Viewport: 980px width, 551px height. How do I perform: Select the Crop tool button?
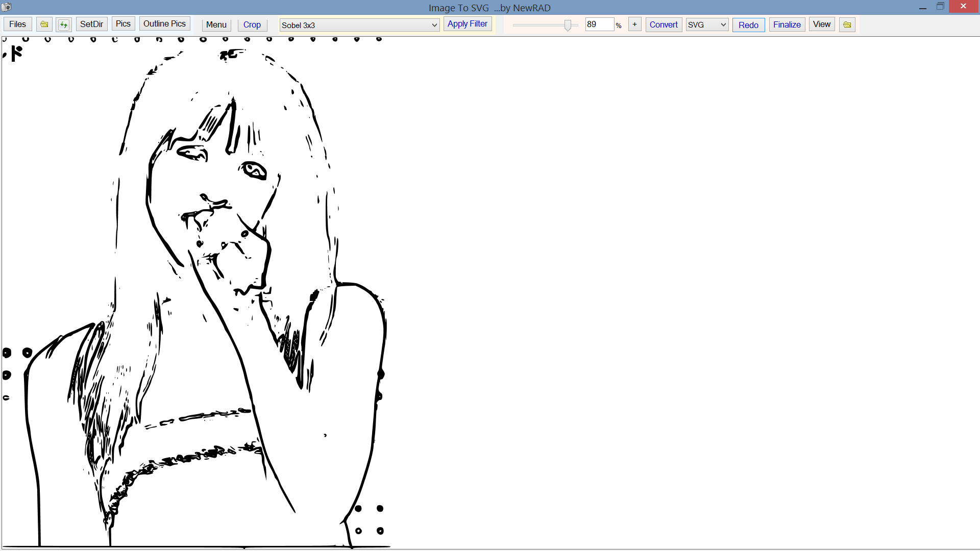point(252,25)
